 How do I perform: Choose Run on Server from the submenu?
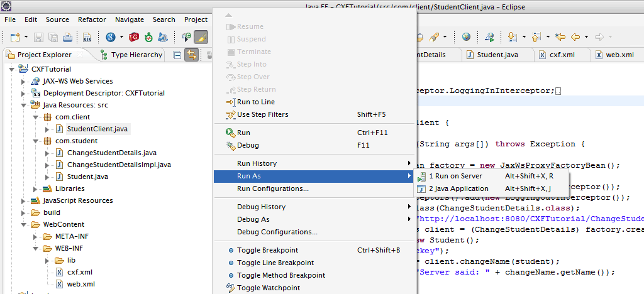(x=455, y=176)
